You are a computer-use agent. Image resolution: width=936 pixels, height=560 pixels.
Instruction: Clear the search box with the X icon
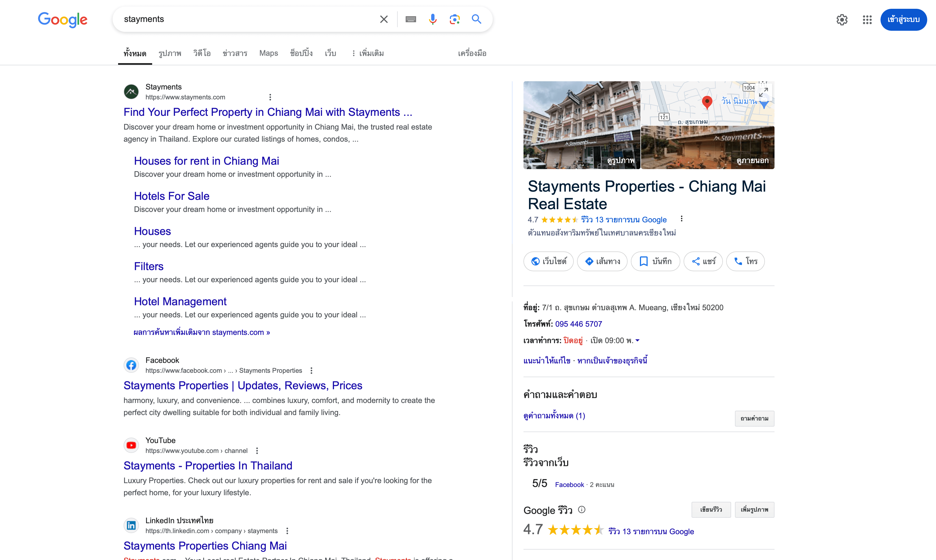(384, 19)
